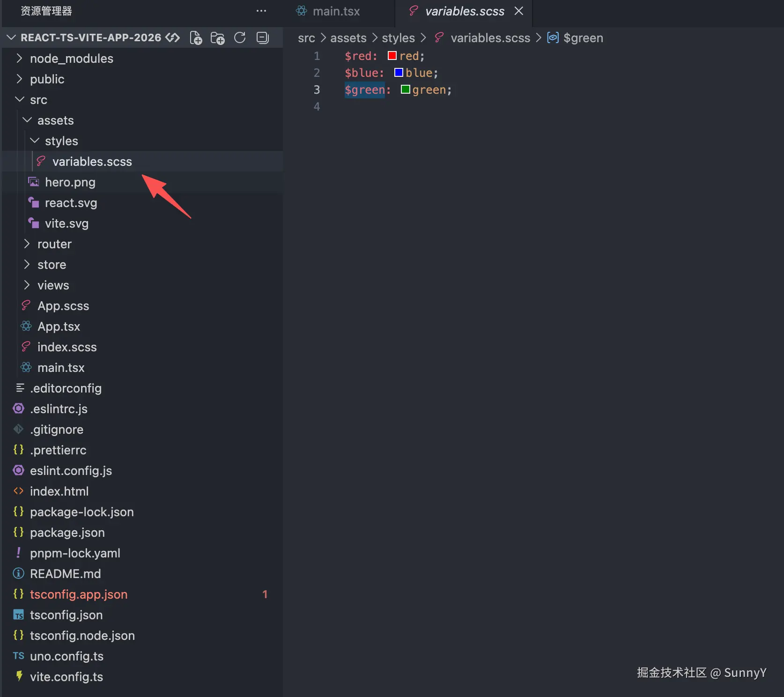Open vite.config.ts file
Viewport: 784px width, 697px height.
tap(142, 676)
